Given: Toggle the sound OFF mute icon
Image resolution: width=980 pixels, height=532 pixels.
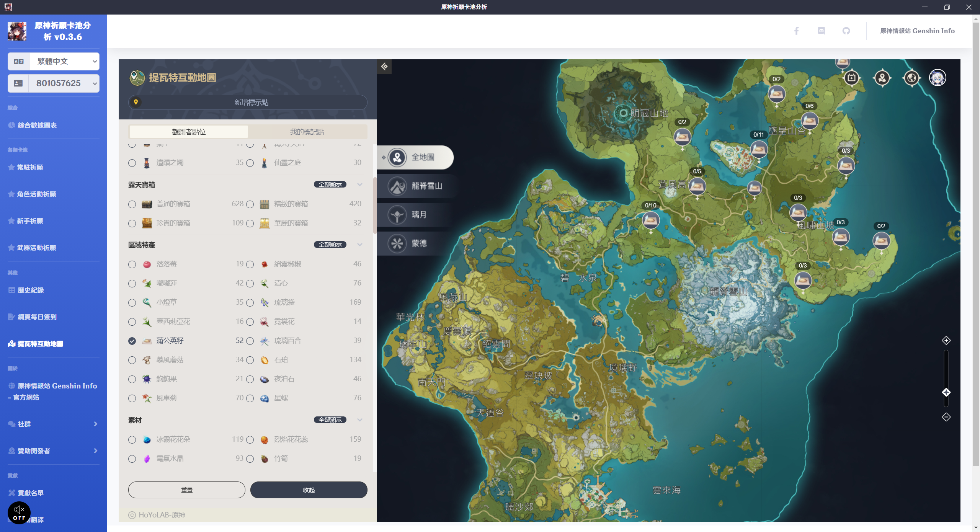Looking at the screenshot, I should [x=19, y=513].
